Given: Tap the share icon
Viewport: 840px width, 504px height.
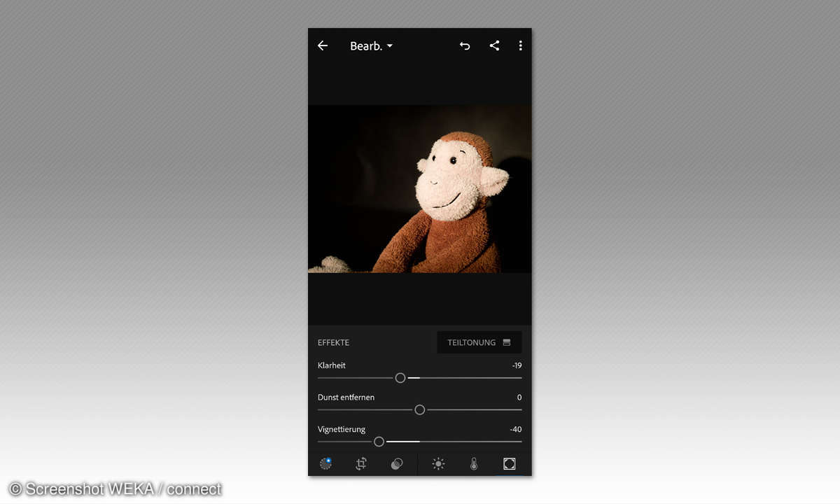Looking at the screenshot, I should click(494, 45).
